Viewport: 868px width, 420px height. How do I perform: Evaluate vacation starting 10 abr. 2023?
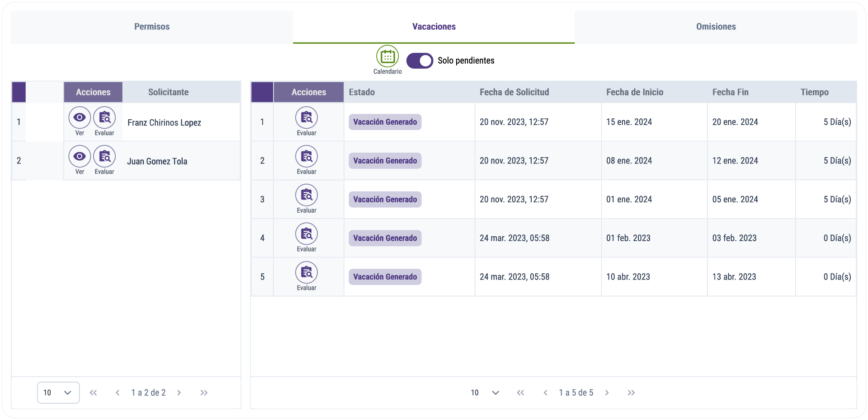point(307,273)
